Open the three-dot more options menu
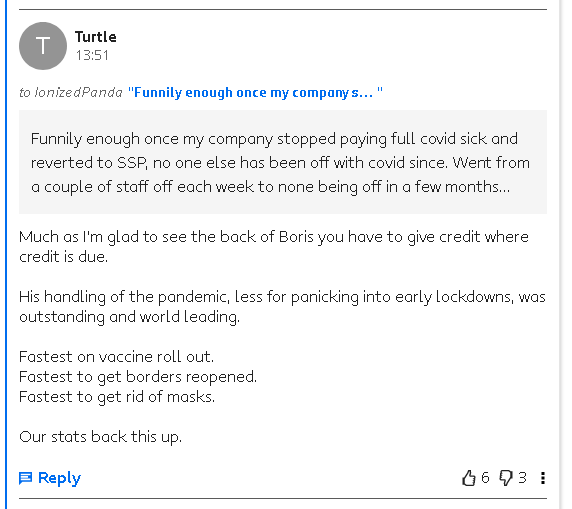The image size is (572, 509). tap(543, 478)
